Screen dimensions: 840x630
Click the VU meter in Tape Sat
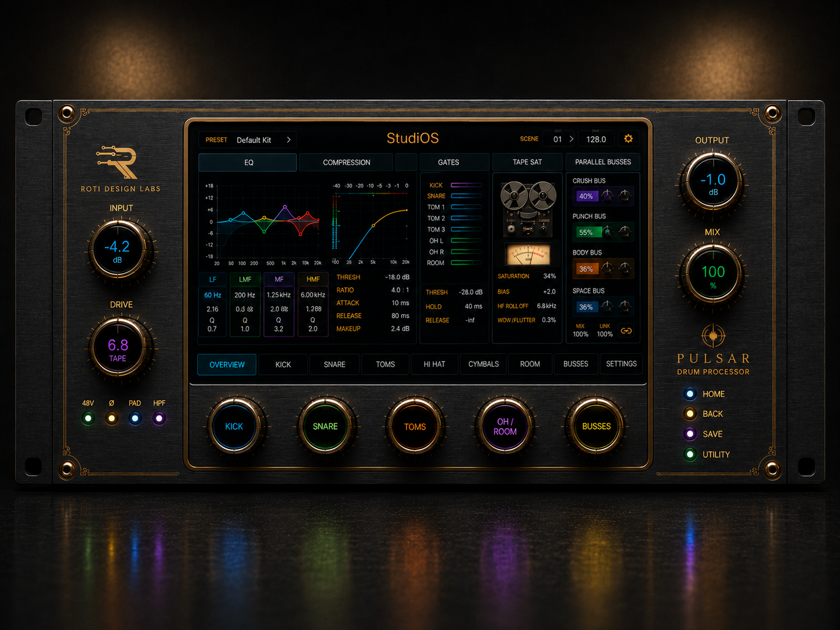(528, 255)
